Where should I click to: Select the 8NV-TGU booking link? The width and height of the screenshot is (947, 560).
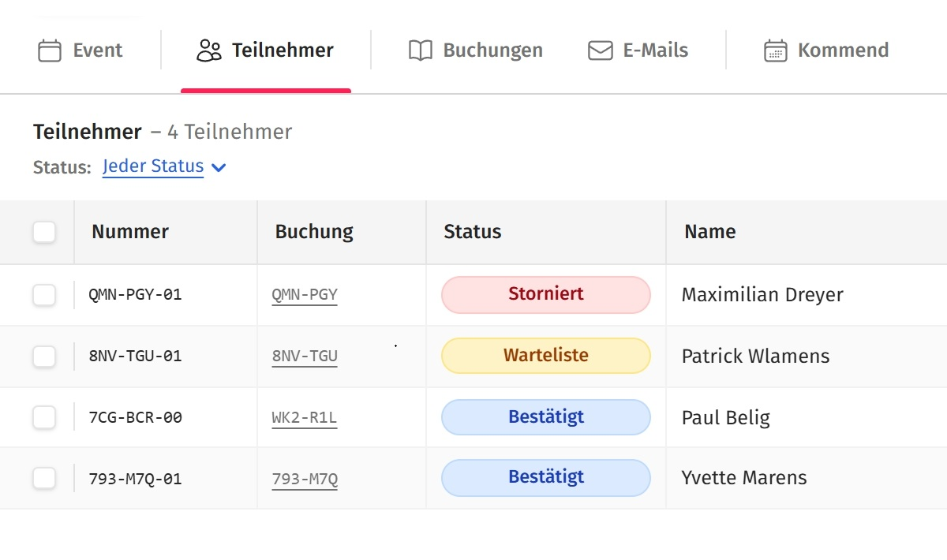click(305, 356)
